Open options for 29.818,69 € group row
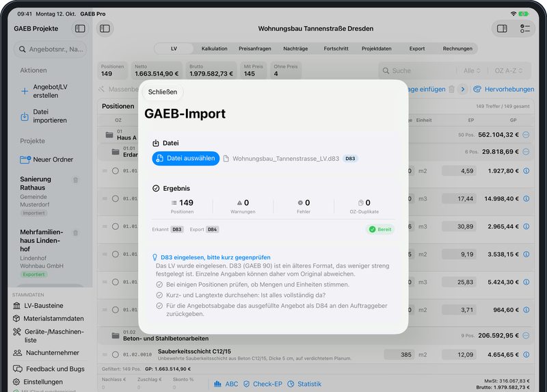The width and height of the screenshot is (547, 392). coord(526,151)
